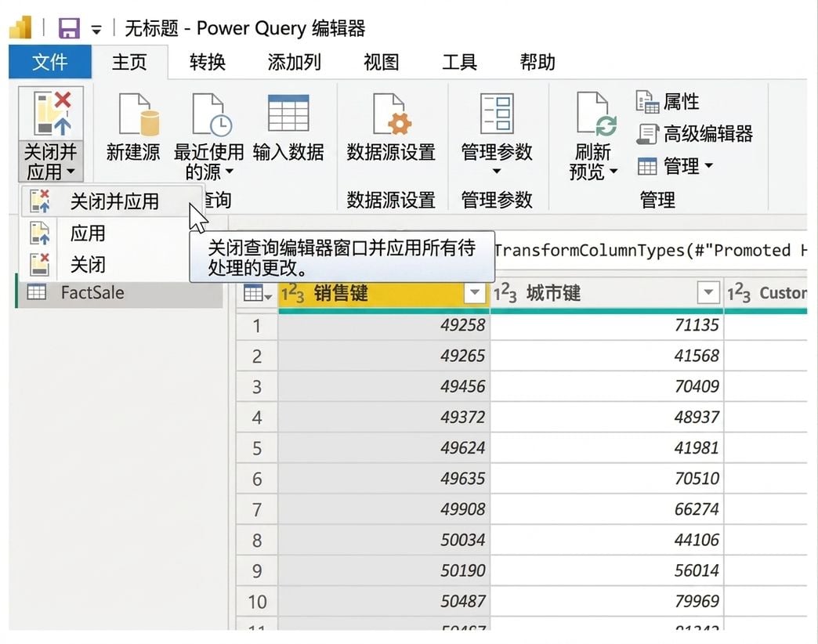Click cell 49372 in 销售键 column
The height and width of the screenshot is (644, 818).
[384, 418]
